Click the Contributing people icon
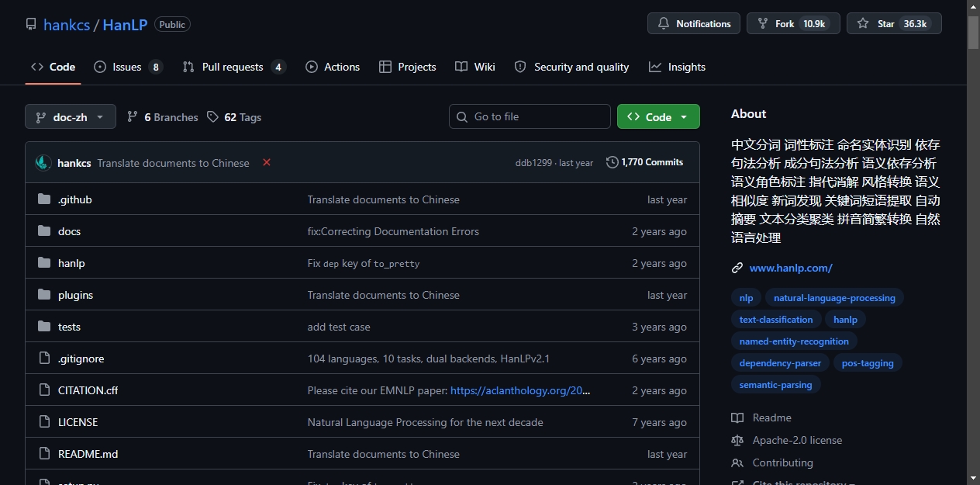Image resolution: width=980 pixels, height=485 pixels. [737, 462]
